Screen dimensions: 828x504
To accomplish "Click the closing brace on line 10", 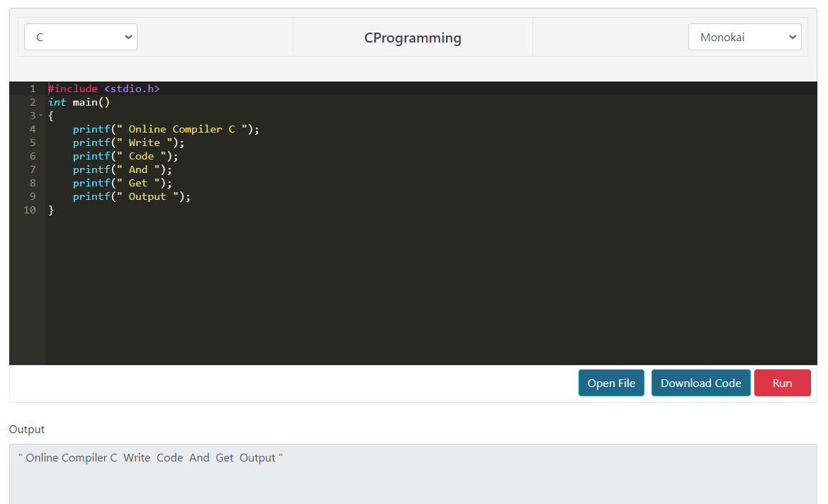I will [50, 209].
